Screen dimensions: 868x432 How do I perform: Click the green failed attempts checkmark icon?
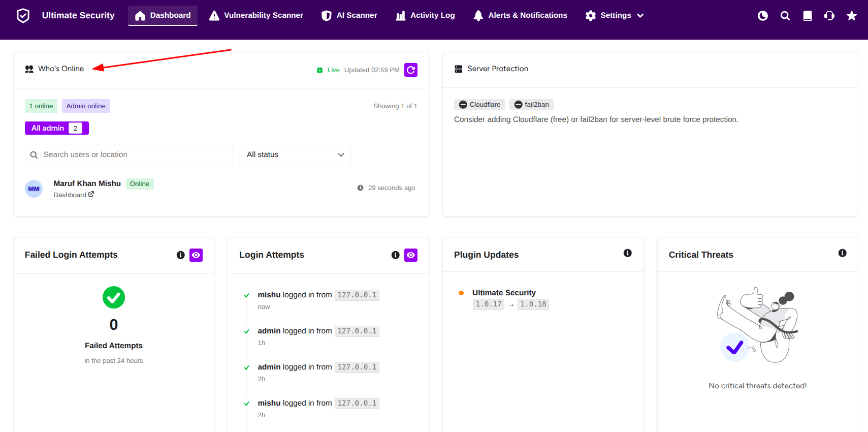pos(114,298)
